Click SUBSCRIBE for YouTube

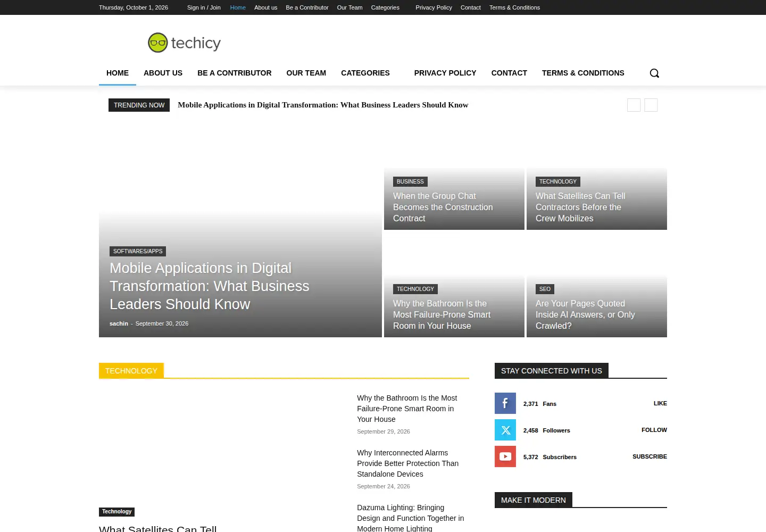click(x=650, y=456)
